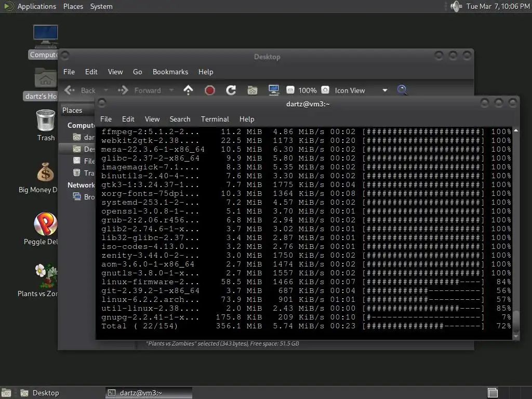This screenshot has width=532, height=399.
Task: Click the Forward arrow in file manager
Action: [123, 90]
